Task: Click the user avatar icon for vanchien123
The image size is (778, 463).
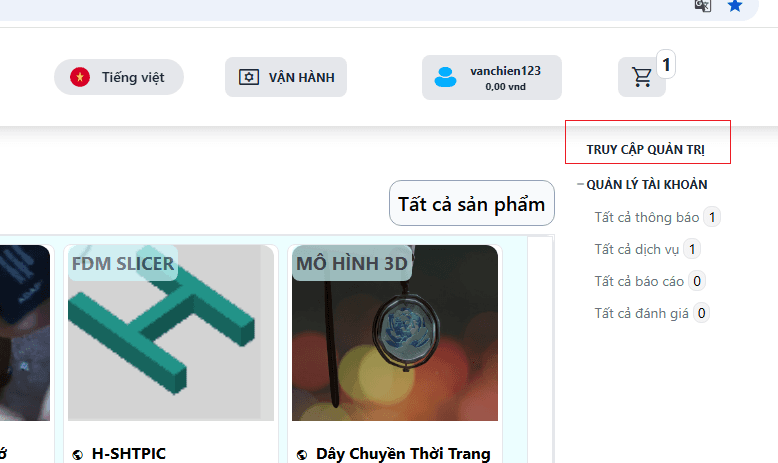Action: coord(445,77)
